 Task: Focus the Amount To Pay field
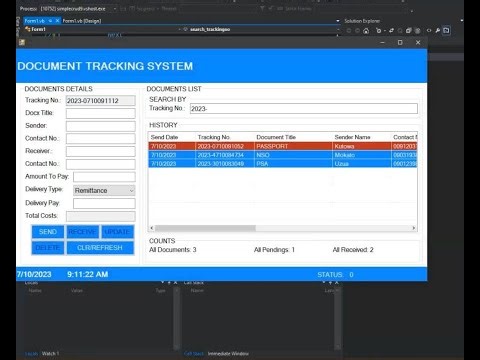(x=104, y=177)
